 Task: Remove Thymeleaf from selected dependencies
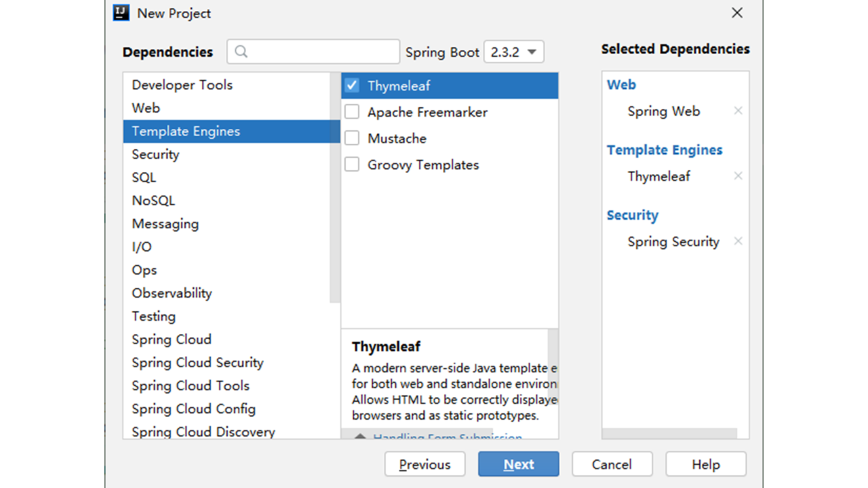738,176
